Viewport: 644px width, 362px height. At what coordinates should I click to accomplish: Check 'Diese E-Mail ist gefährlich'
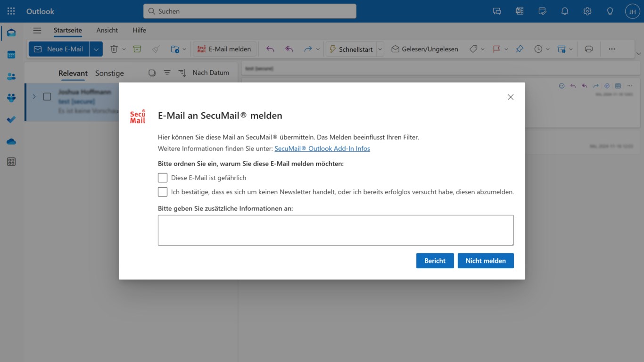(163, 178)
